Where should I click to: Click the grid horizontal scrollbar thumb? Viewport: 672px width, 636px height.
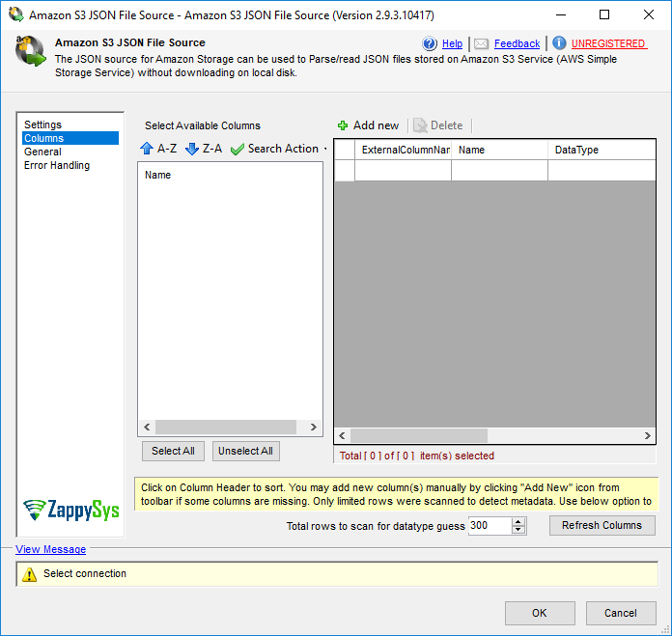(419, 436)
